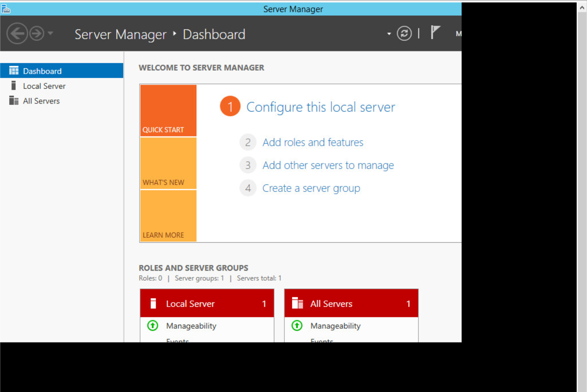Viewport: 587px width, 392px height.
Task: Click Create a server group
Action: tap(311, 188)
